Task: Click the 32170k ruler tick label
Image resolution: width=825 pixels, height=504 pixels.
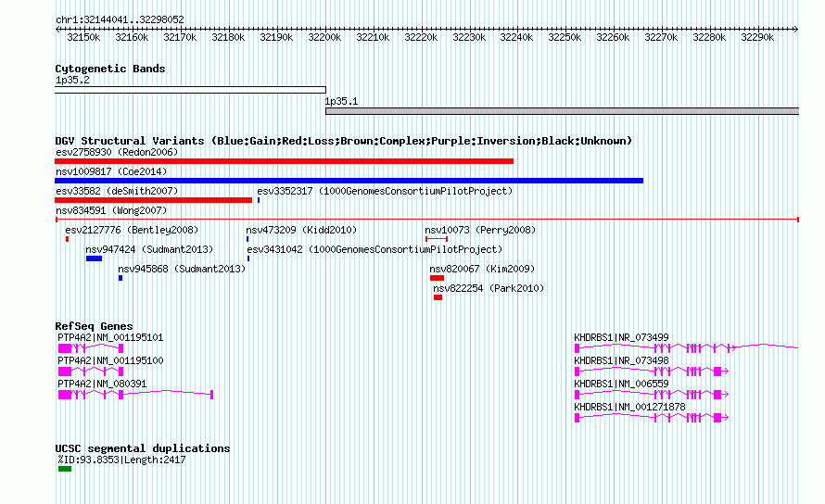Action: 180,37
